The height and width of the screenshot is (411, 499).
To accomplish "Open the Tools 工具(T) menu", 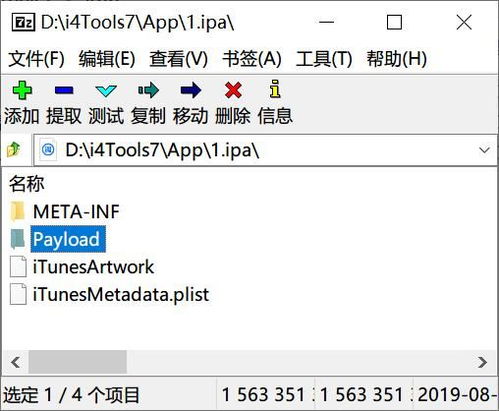I will point(324,59).
